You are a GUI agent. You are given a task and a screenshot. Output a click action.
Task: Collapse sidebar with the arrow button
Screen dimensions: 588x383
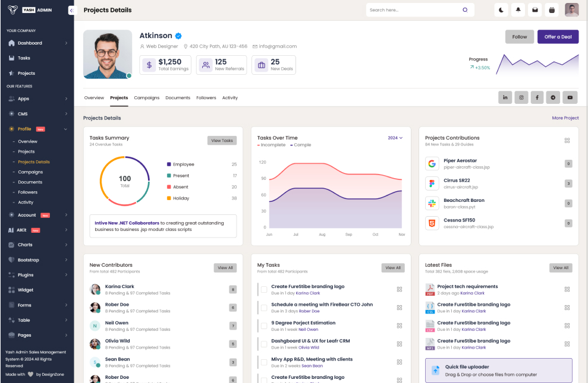pos(72,11)
